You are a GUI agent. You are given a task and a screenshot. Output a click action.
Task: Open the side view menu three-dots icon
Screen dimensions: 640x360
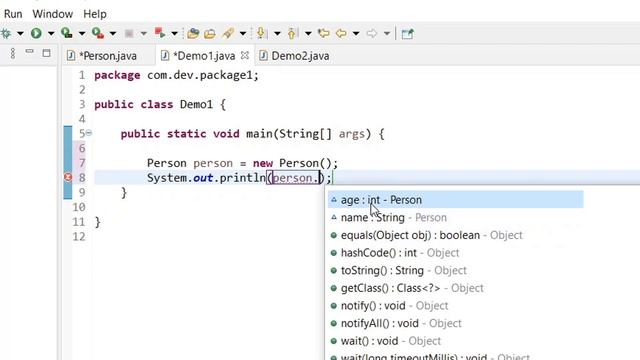13,53
